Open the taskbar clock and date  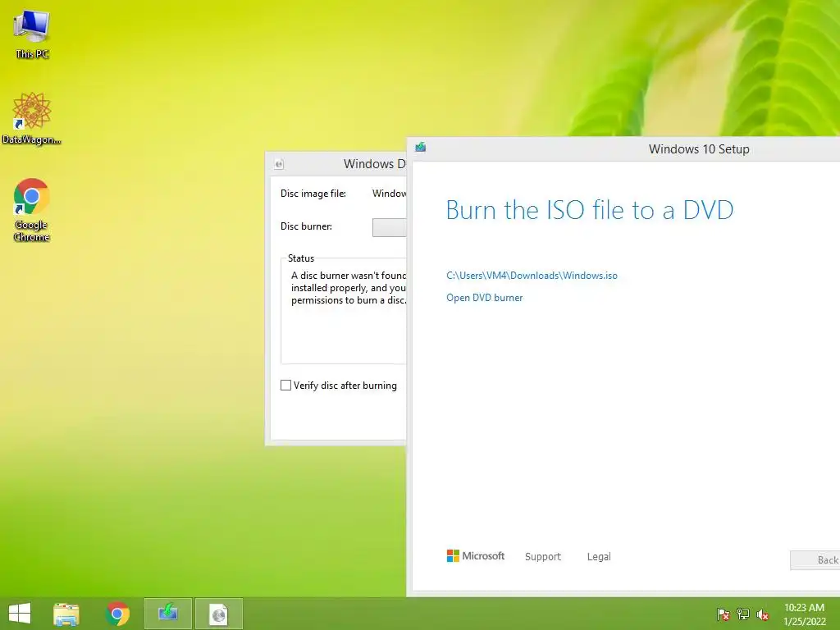click(804, 614)
